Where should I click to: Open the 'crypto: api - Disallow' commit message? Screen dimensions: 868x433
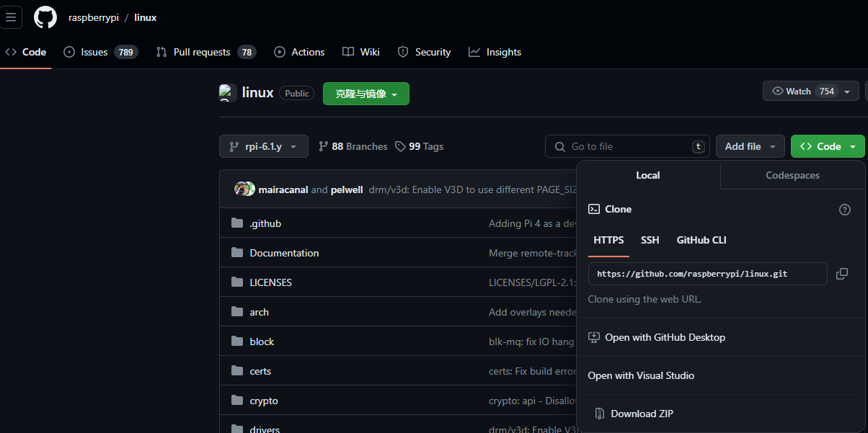pyautogui.click(x=533, y=401)
